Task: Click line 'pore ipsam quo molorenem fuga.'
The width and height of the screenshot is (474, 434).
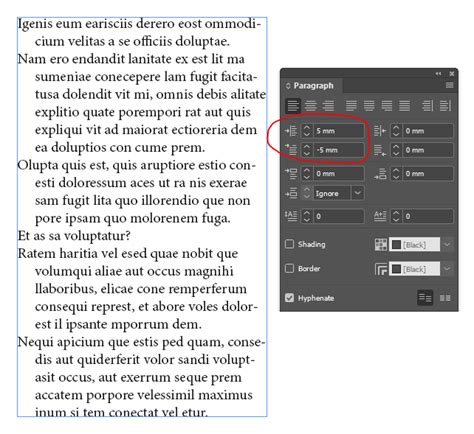Action: (133, 218)
